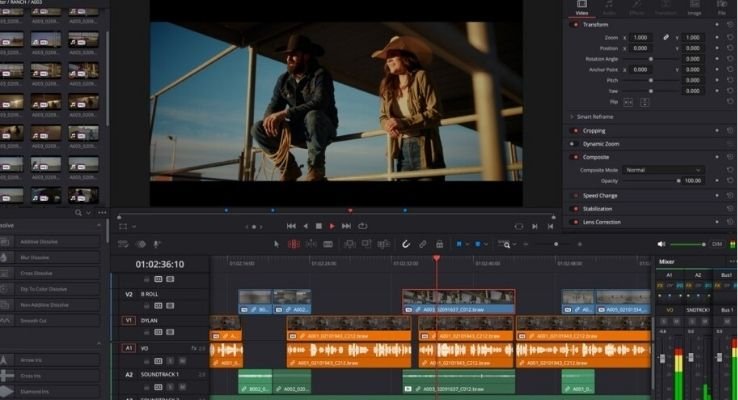Image resolution: width=738 pixels, height=400 pixels.
Task: Expand the Speed Change section header
Action: [600, 196]
